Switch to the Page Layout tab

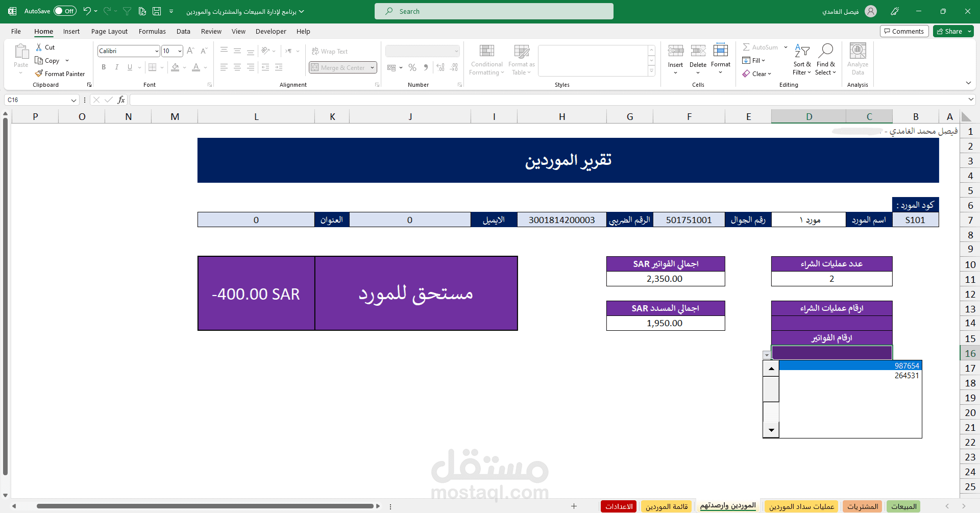point(109,31)
